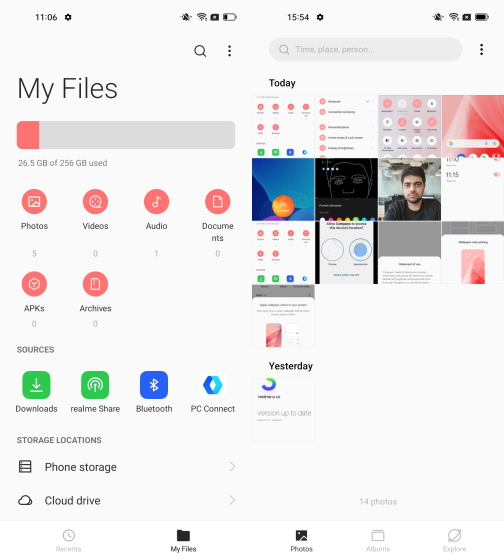
Task: Open the wallpaper color picking thumbnail
Action: [x=473, y=252]
